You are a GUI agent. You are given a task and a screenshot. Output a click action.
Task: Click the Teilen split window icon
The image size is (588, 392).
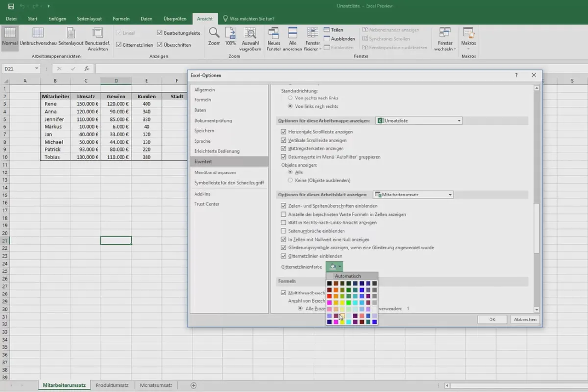tap(327, 30)
